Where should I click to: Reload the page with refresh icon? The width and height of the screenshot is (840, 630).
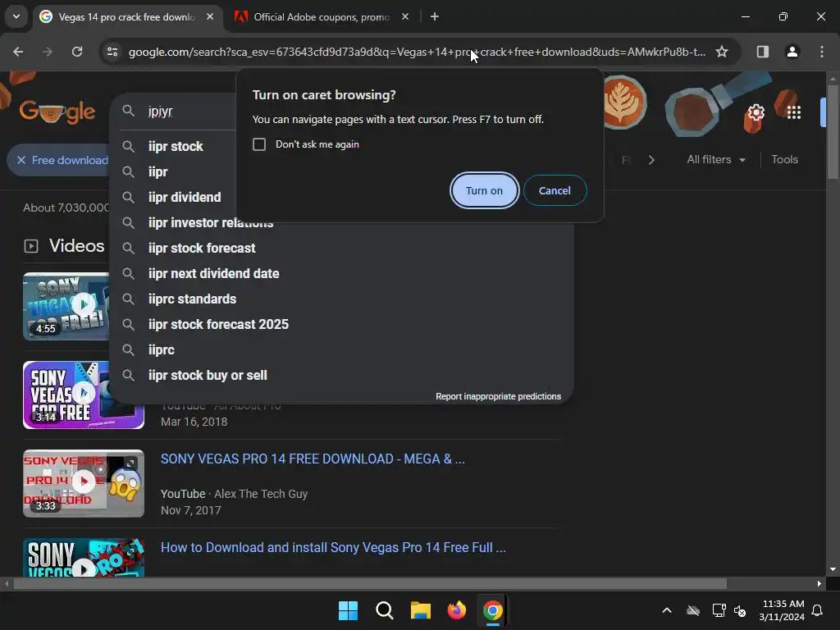(x=77, y=52)
